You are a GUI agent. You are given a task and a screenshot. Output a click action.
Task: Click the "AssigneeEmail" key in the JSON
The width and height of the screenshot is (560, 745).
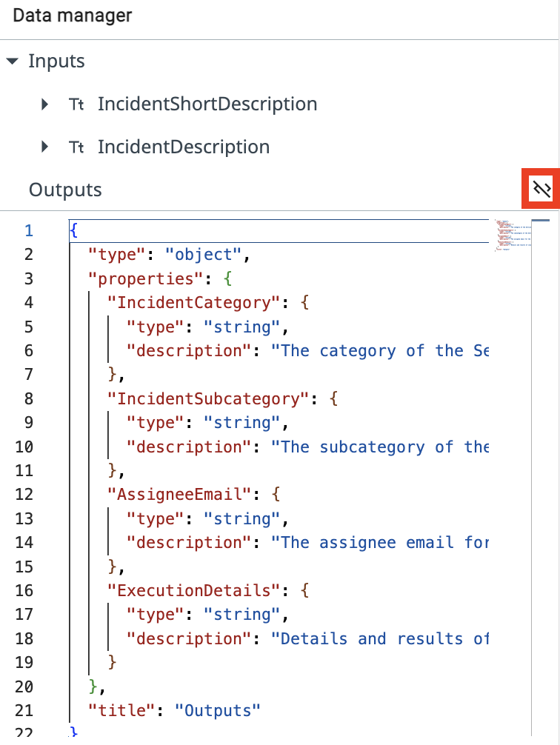click(179, 494)
